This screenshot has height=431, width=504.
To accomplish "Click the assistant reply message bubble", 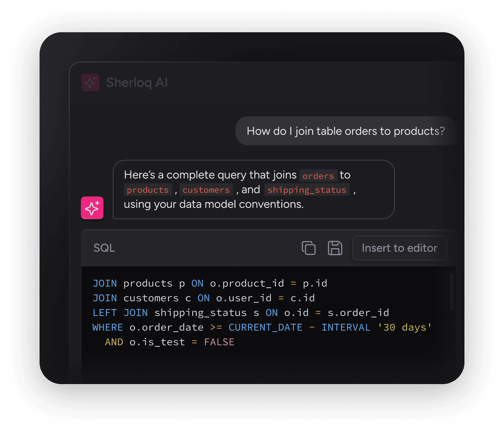I will pyautogui.click(x=253, y=189).
